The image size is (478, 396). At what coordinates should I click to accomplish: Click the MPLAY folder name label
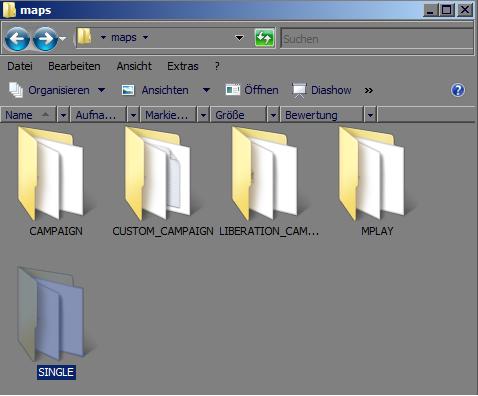(377, 231)
